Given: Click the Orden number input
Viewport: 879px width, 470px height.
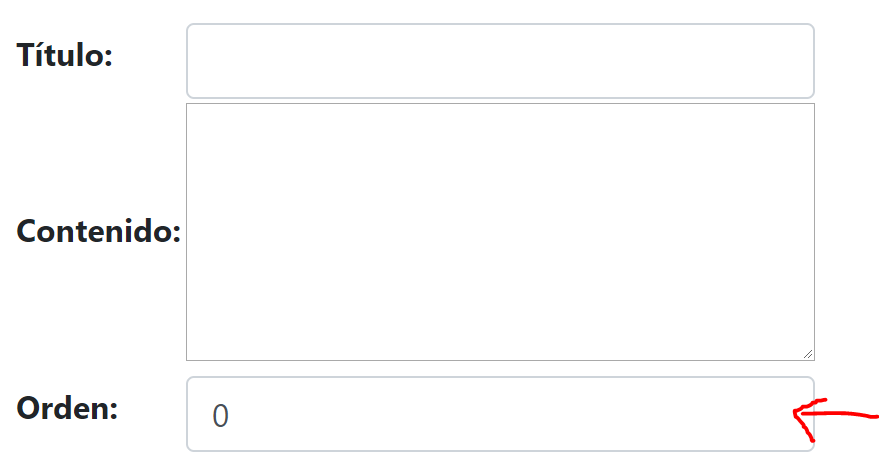Looking at the screenshot, I should click(500, 414).
